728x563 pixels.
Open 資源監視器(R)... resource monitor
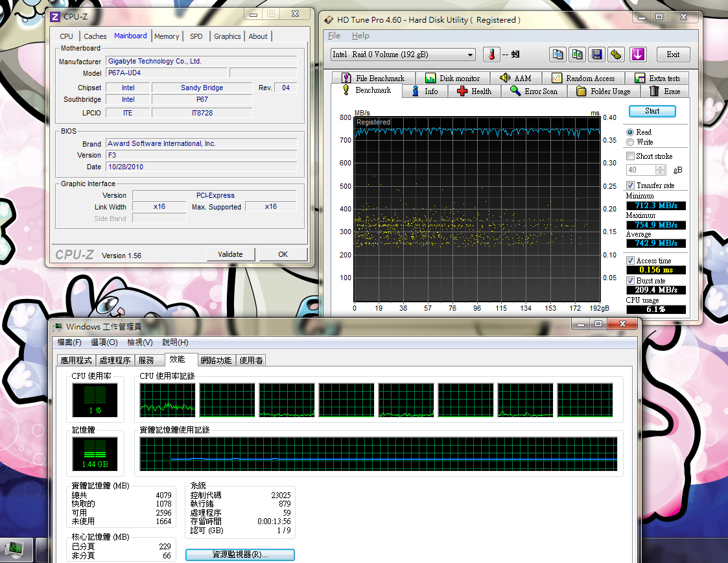(x=240, y=555)
